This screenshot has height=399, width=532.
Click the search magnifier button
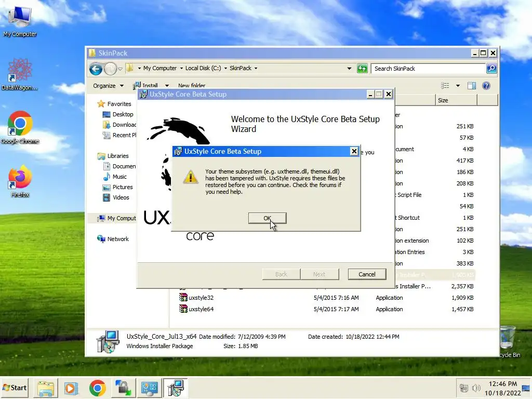491,69
